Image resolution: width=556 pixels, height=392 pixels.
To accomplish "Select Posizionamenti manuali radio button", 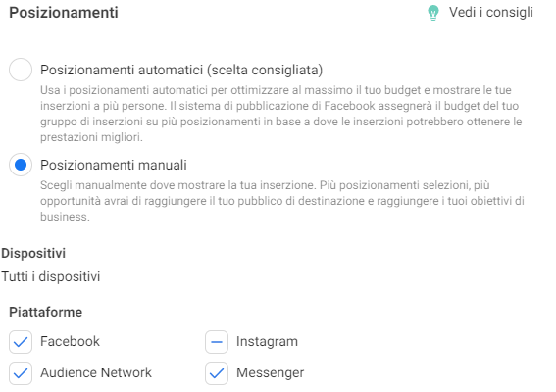I will coord(21,165).
